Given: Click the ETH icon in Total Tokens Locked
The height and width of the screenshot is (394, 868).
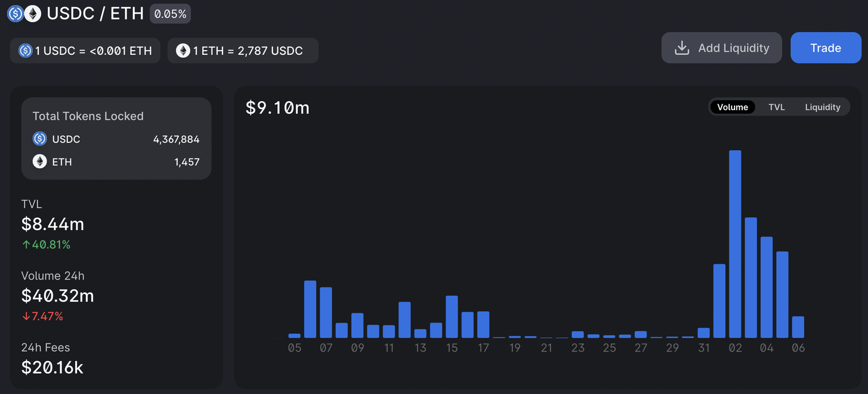Looking at the screenshot, I should (39, 162).
